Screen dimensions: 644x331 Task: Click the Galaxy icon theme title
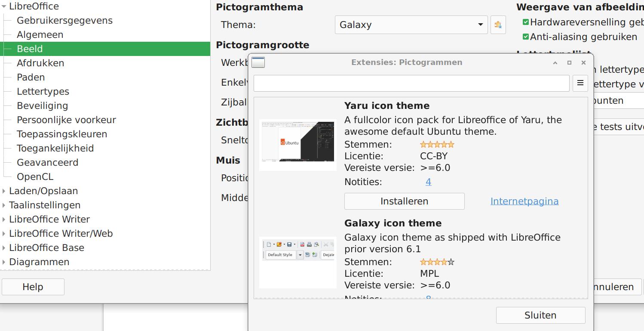pos(393,223)
